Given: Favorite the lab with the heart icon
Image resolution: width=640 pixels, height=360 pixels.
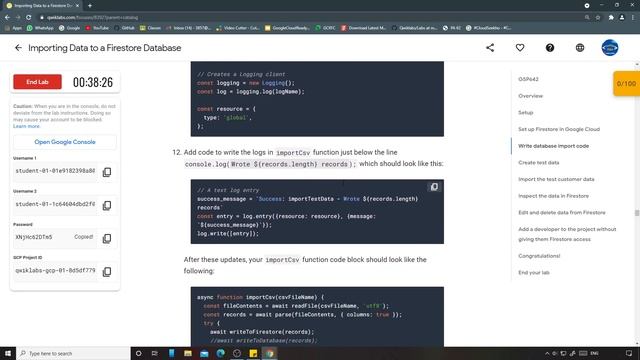Looking at the screenshot, I should pyautogui.click(x=520, y=48).
